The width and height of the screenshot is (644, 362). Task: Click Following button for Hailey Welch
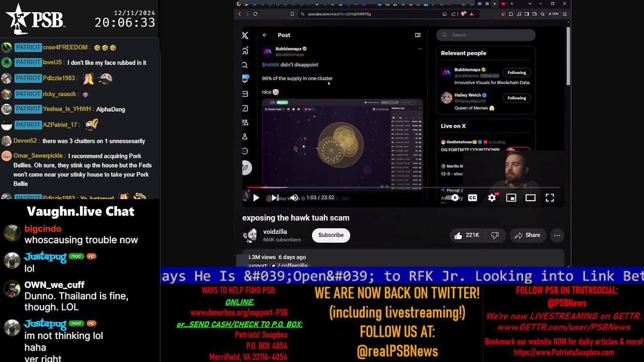point(517,98)
